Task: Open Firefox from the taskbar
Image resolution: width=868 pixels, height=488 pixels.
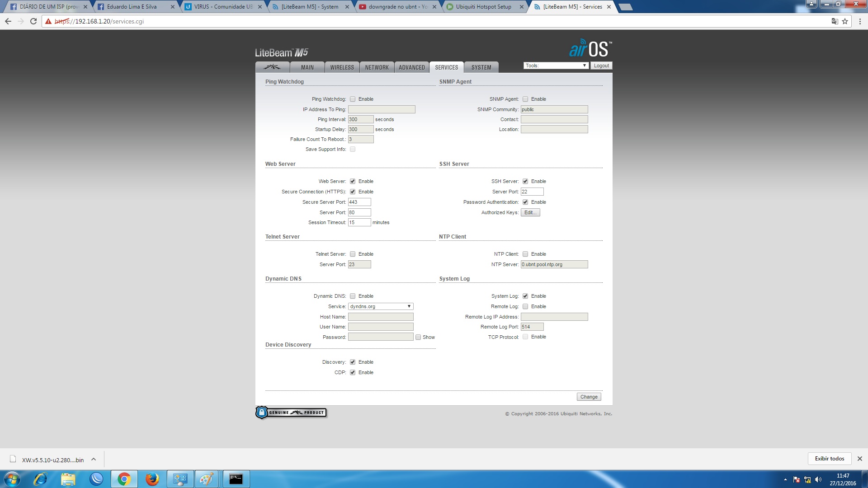Action: [x=152, y=479]
